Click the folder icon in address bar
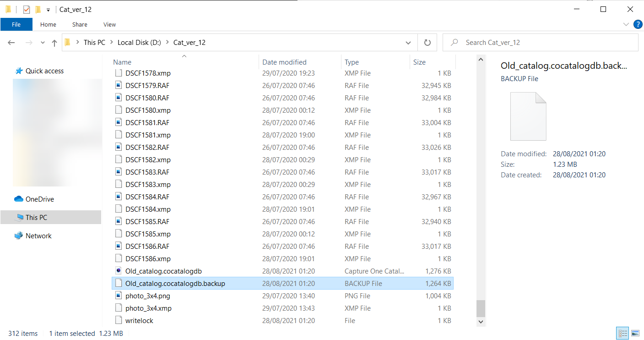Image resolution: width=644 pixels, height=340 pixels. (68, 43)
